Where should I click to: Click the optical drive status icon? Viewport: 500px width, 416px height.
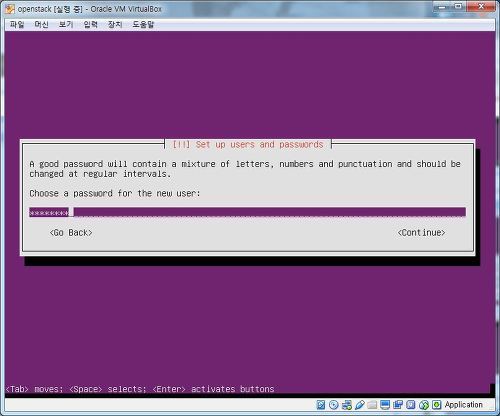coord(334,405)
